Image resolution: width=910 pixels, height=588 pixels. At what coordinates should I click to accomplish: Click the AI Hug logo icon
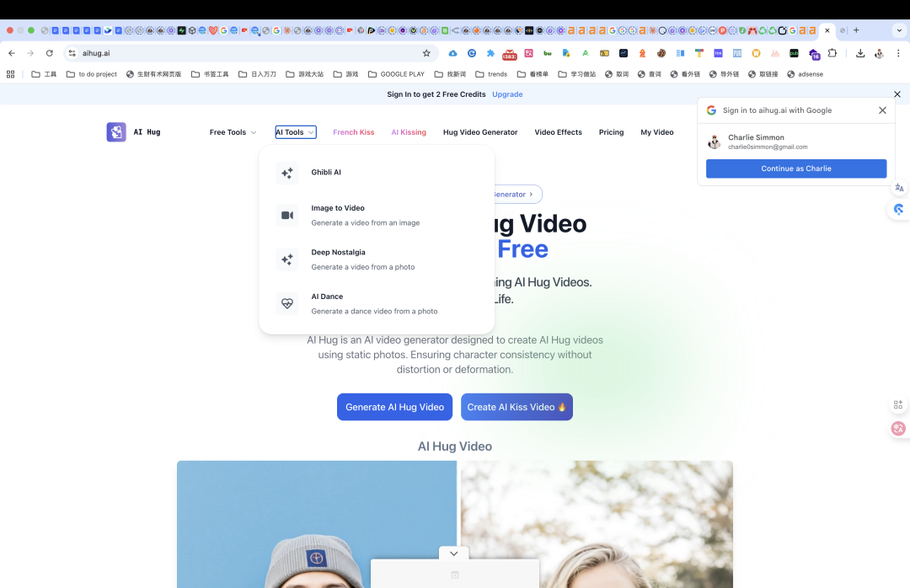click(x=116, y=131)
